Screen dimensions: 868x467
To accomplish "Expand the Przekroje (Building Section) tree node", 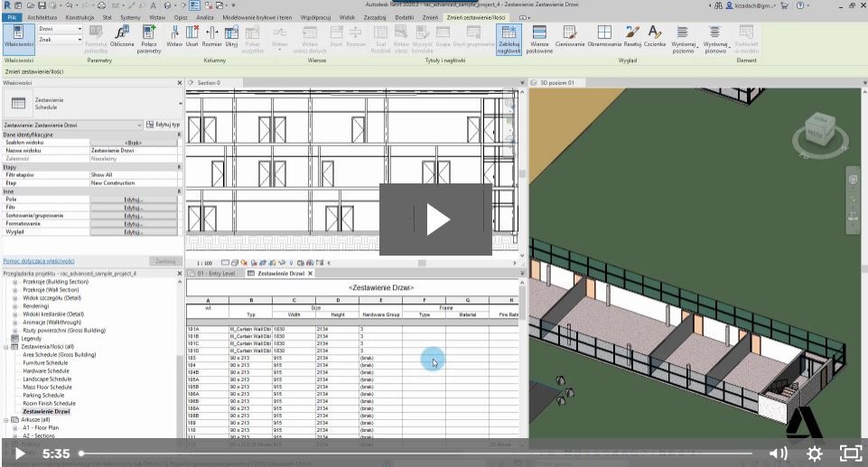I will (15, 282).
